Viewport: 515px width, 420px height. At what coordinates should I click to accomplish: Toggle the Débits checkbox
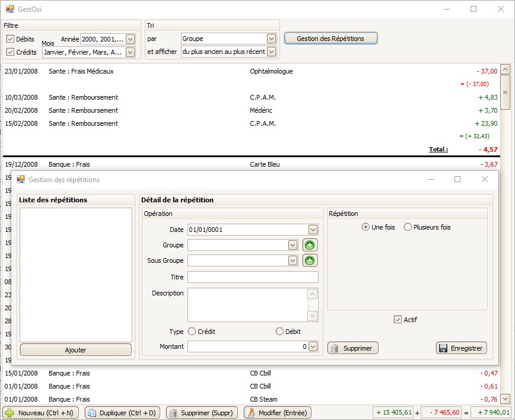coord(10,39)
